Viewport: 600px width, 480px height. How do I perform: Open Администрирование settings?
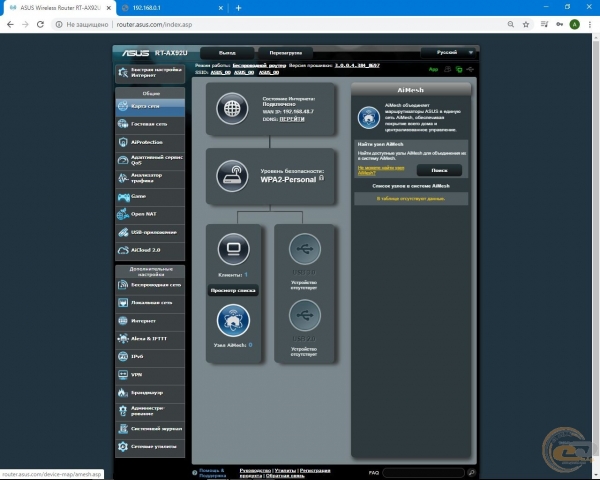150,411
